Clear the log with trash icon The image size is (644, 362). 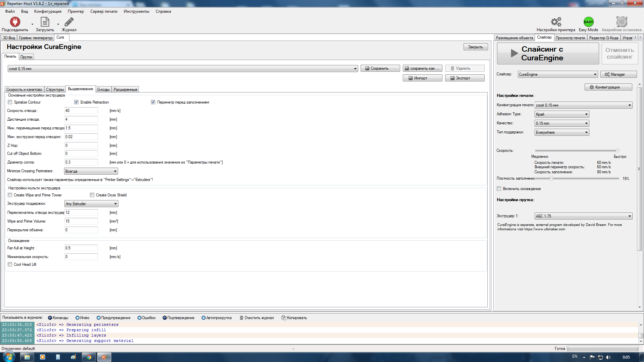[241, 318]
